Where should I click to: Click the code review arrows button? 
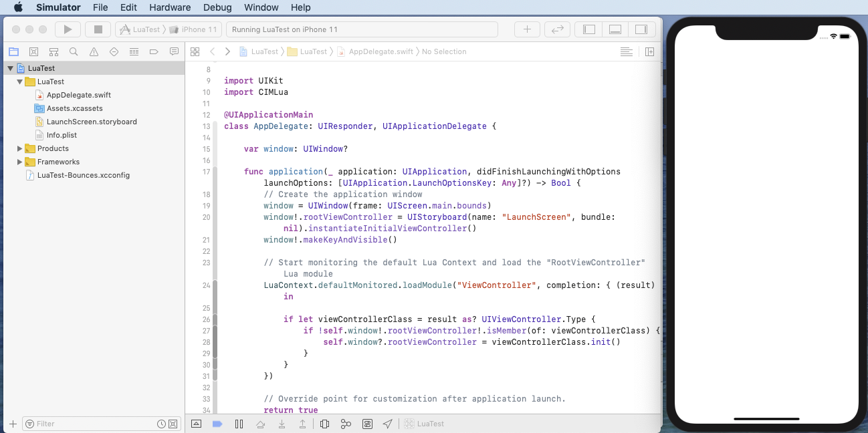(556, 29)
